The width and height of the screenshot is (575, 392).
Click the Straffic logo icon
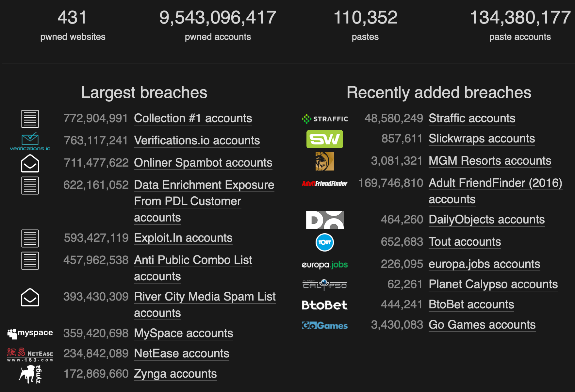324,119
